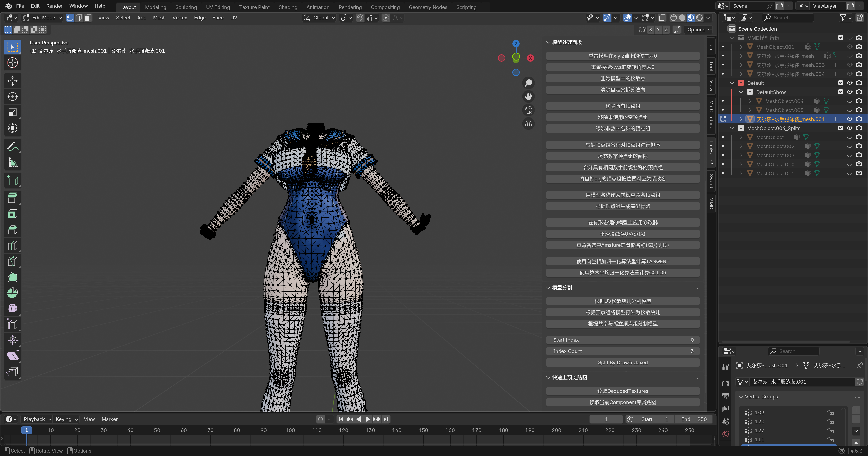This screenshot has height=456, width=868.
Task: Click the camera view icon in viewport
Action: 528,110
